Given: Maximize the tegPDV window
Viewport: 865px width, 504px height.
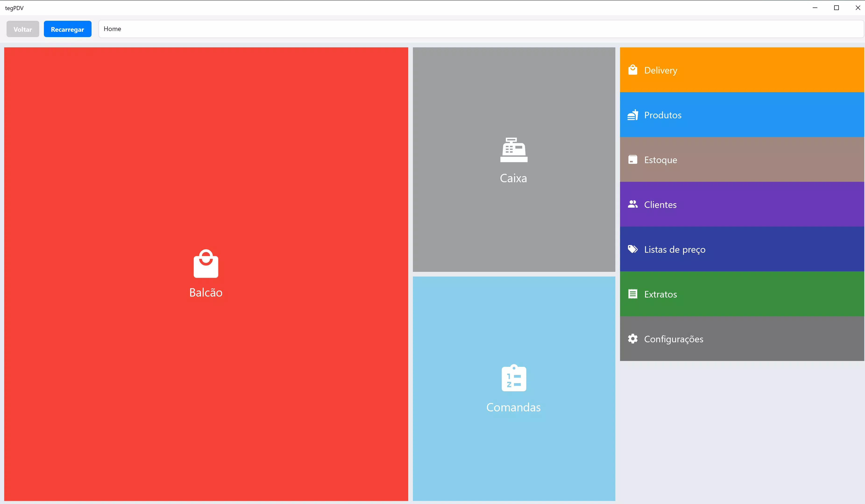Looking at the screenshot, I should [837, 7].
